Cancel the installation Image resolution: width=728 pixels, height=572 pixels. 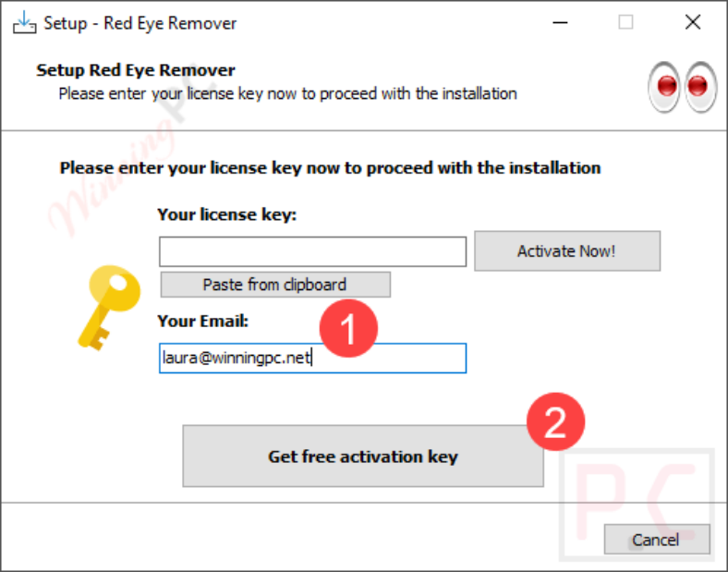(657, 540)
